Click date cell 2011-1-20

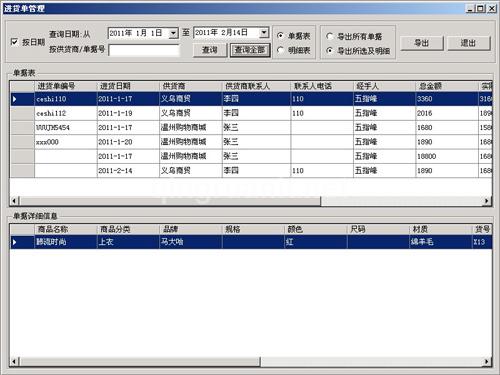tap(128, 142)
